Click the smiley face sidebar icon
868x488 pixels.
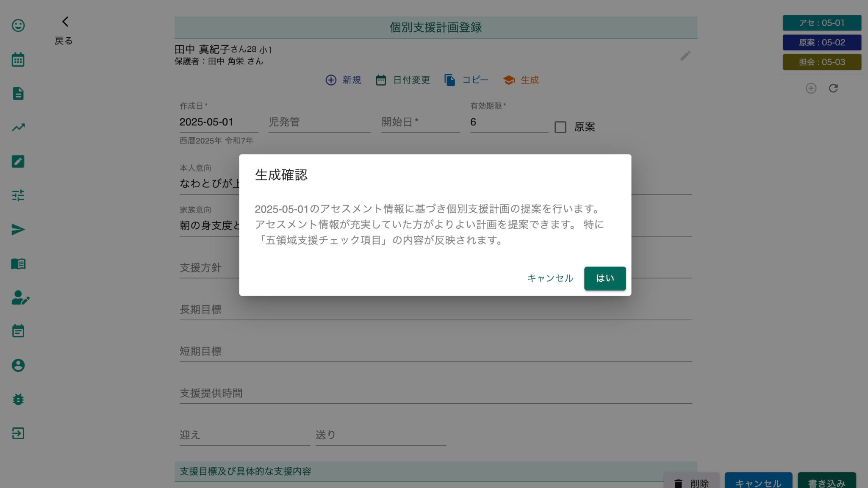coord(18,25)
